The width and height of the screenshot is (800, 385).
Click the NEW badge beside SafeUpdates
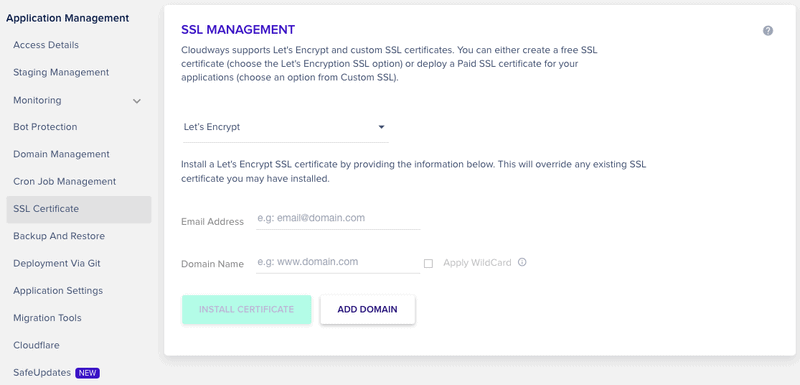click(x=88, y=373)
